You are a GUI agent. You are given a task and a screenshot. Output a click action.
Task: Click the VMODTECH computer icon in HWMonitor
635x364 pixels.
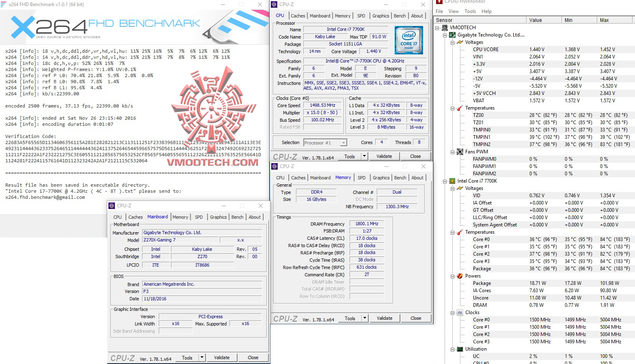coord(445,28)
